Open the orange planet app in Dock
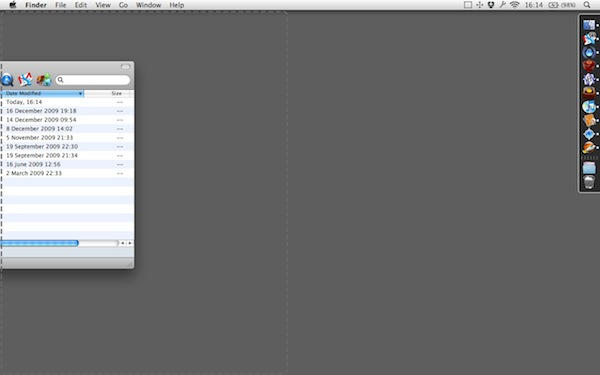 coord(589,147)
